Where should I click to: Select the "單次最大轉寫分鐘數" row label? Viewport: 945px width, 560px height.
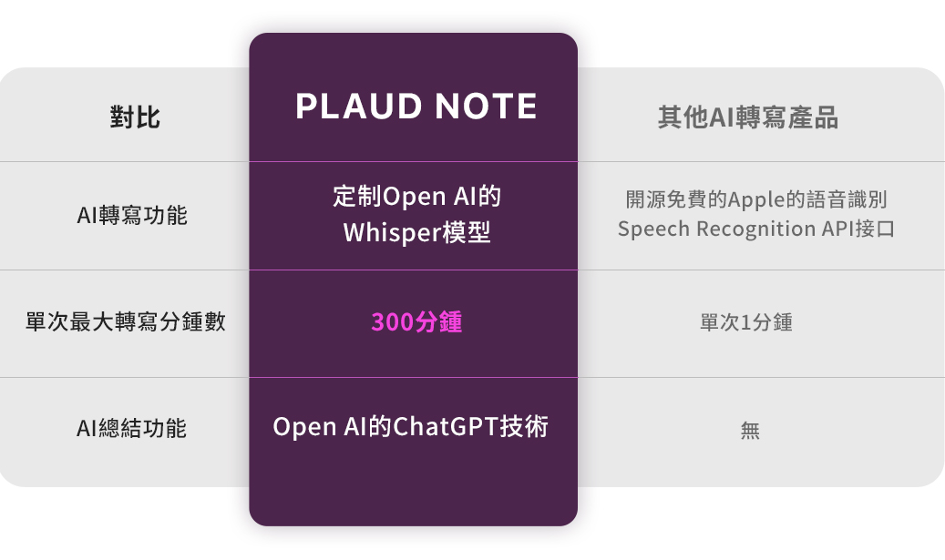tap(126, 321)
